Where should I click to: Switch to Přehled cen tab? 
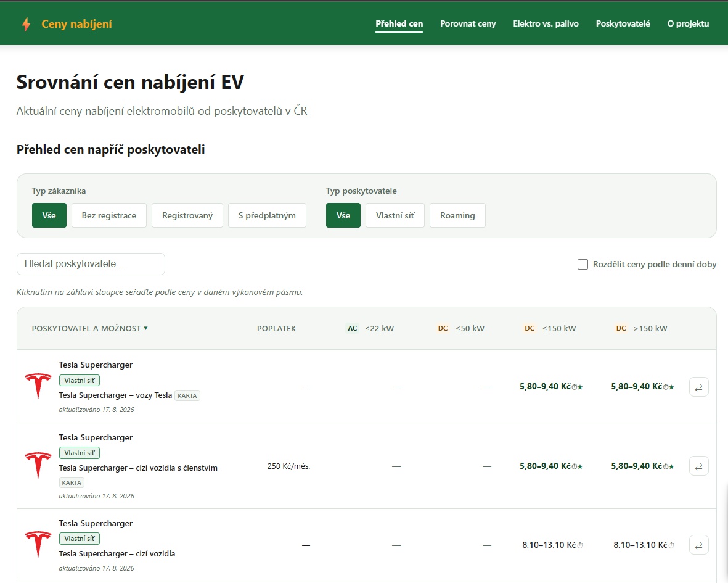pos(399,23)
